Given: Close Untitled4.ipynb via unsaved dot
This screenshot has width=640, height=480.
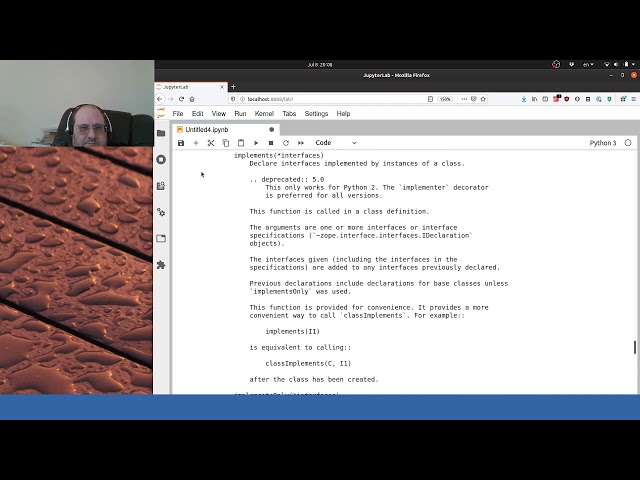Looking at the screenshot, I should pyautogui.click(x=271, y=130).
